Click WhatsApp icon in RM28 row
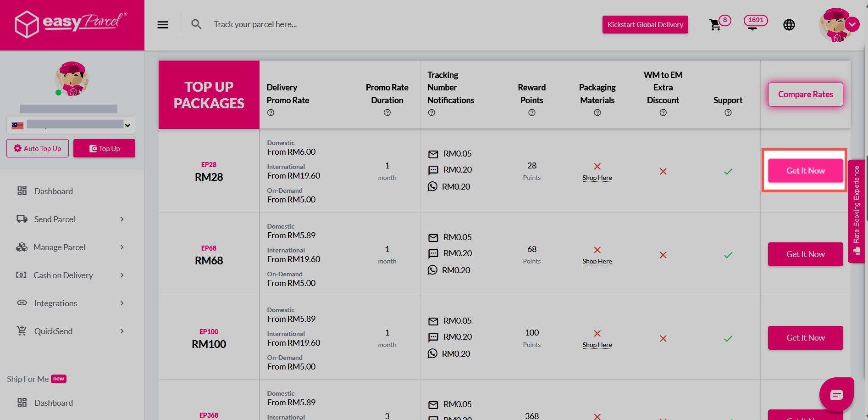The height and width of the screenshot is (420, 868). (x=432, y=186)
